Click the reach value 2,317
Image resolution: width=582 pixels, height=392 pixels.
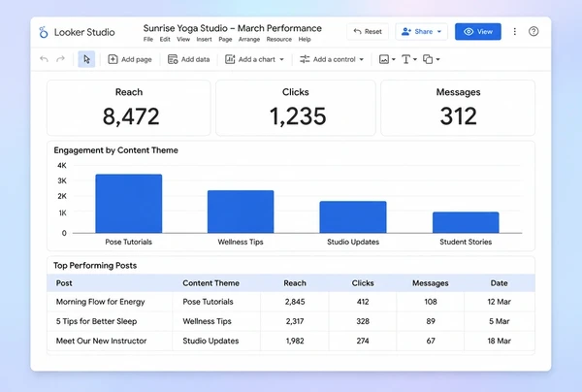pyautogui.click(x=295, y=321)
